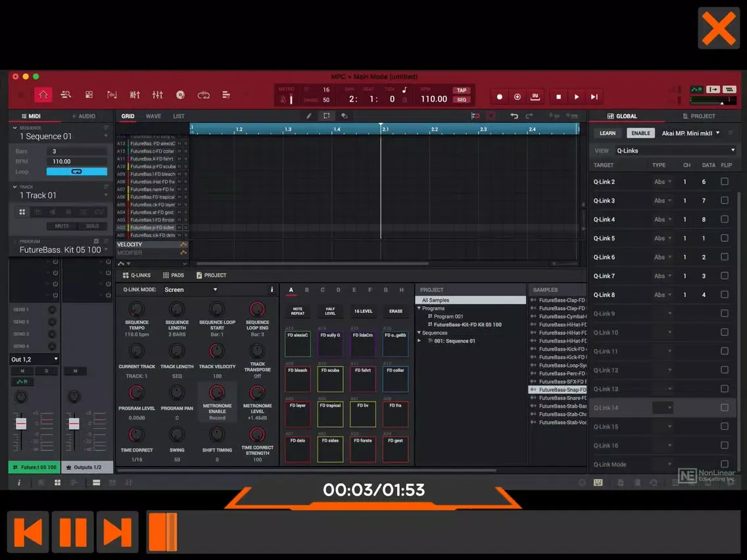Click the LEARN button
Screen dimensions: 747x560
click(x=608, y=133)
